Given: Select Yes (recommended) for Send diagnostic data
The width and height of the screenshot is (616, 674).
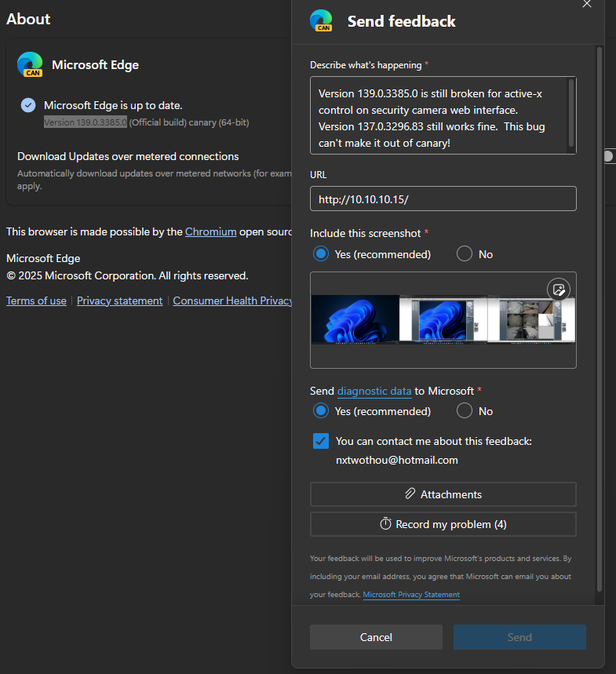Looking at the screenshot, I should pyautogui.click(x=321, y=410).
